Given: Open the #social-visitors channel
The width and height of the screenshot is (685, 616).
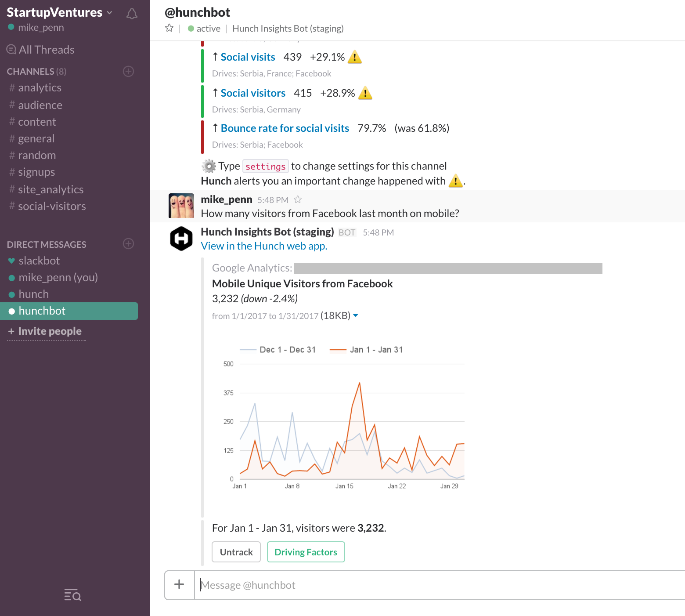Looking at the screenshot, I should point(52,207).
